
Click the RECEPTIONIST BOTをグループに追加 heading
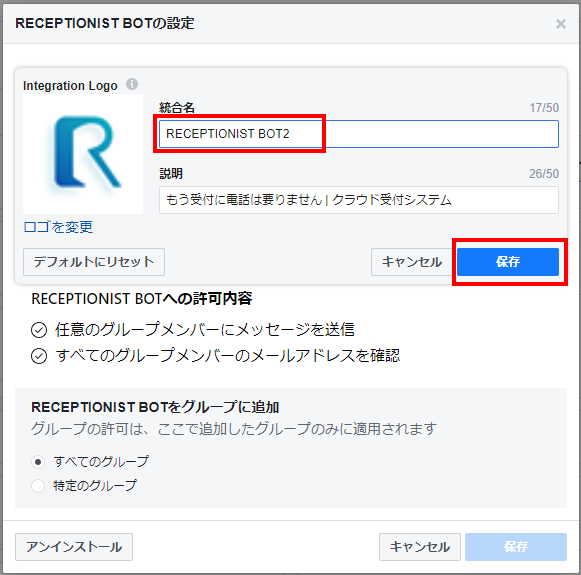[155, 407]
